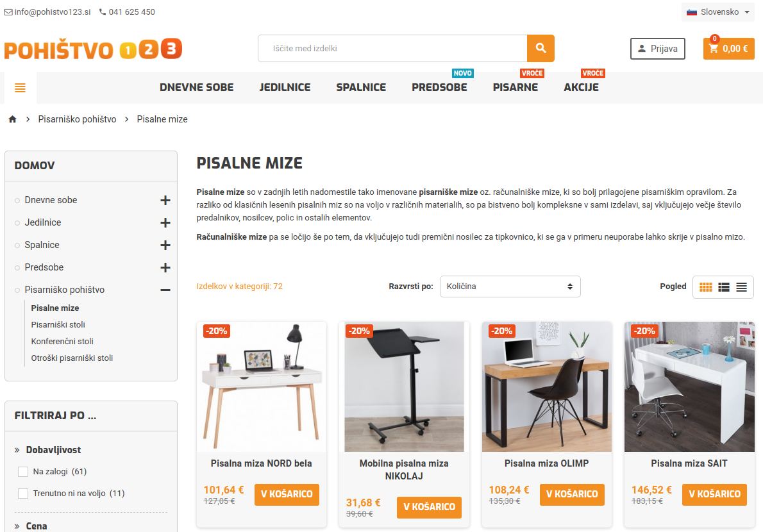Collapse the Pisarniško pohištvo category
This screenshot has width=763, height=532.
click(165, 290)
